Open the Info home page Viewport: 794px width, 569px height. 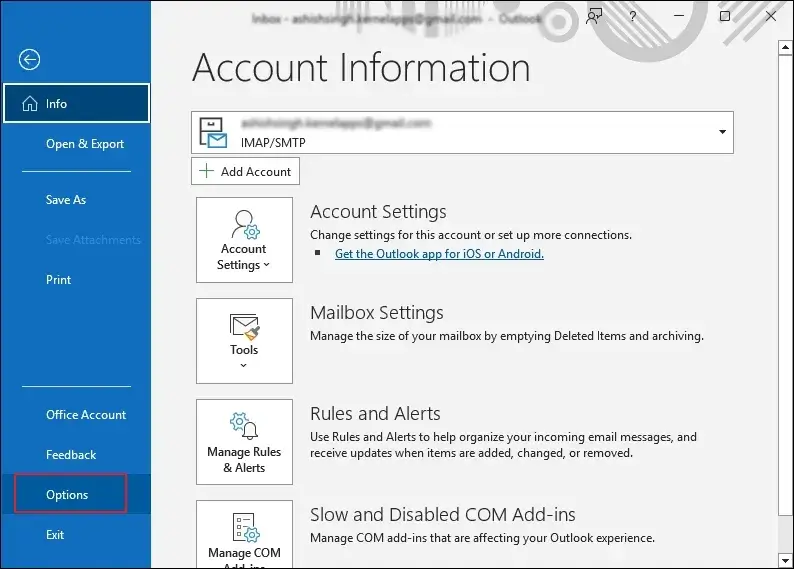pyautogui.click(x=76, y=103)
